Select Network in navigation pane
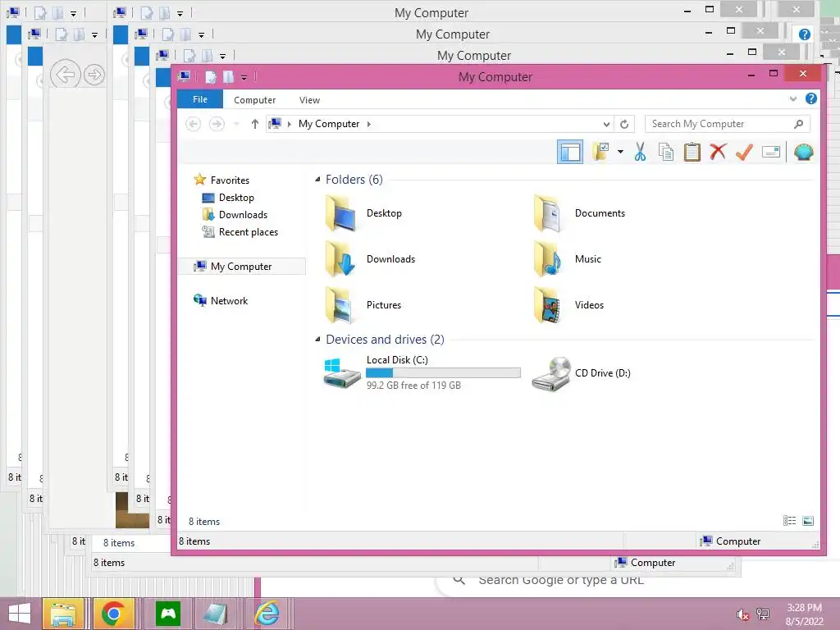840x630 pixels. 221,300
